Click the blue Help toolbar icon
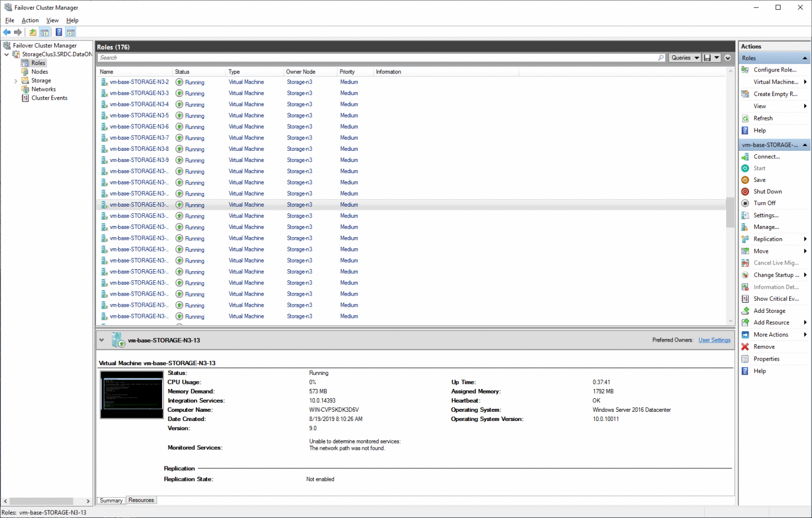812x518 pixels. (x=59, y=33)
